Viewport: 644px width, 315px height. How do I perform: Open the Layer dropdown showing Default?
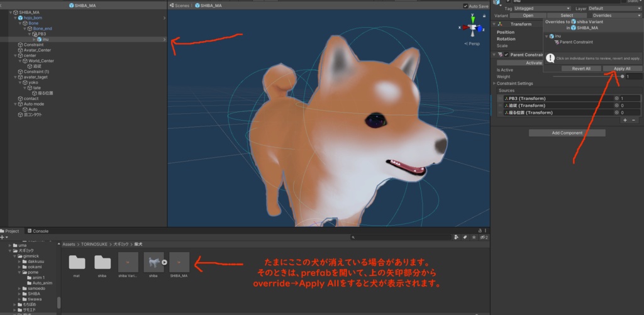coord(614,8)
